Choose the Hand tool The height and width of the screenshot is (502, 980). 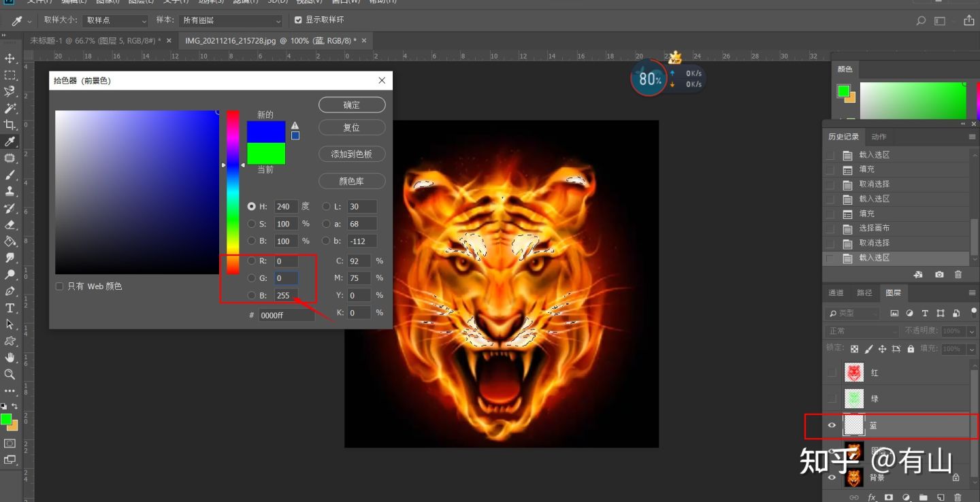coord(10,358)
